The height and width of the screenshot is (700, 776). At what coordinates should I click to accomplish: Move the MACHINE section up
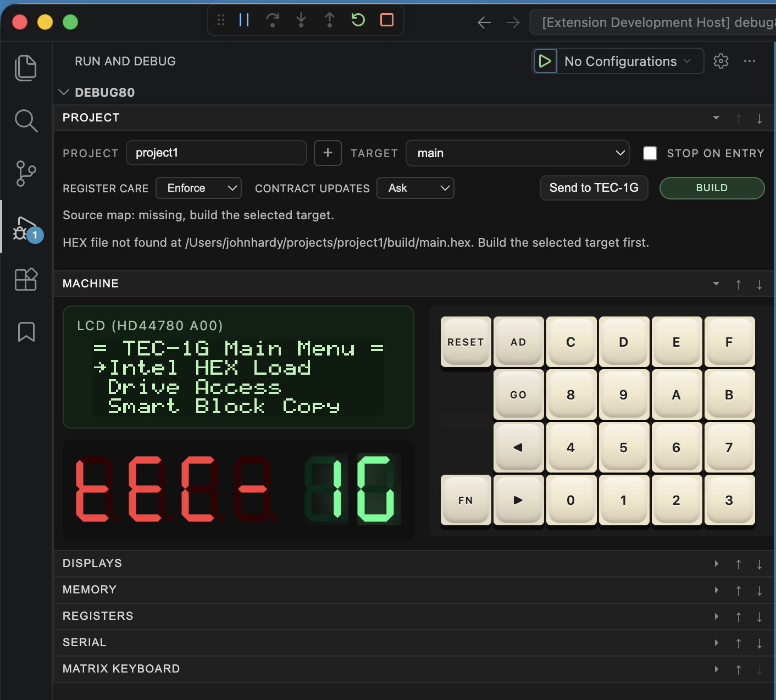[739, 285]
